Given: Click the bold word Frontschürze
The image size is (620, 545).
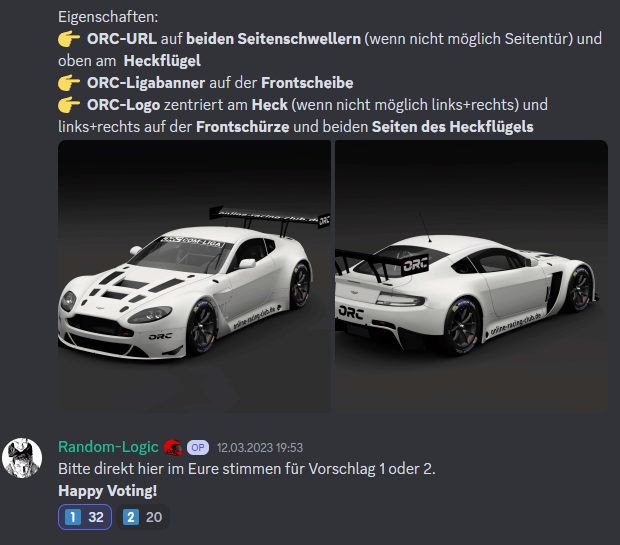Looking at the screenshot, I should pyautogui.click(x=242, y=127).
